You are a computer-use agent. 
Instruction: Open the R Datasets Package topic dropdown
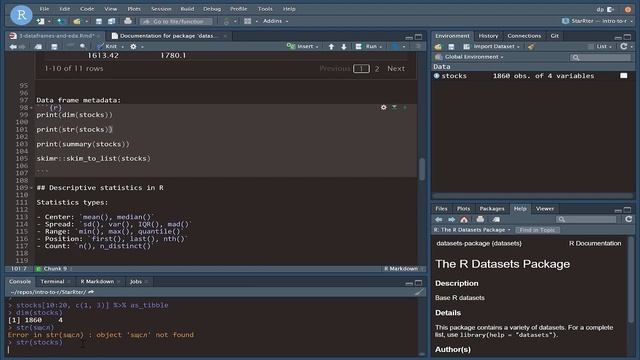coord(472,230)
